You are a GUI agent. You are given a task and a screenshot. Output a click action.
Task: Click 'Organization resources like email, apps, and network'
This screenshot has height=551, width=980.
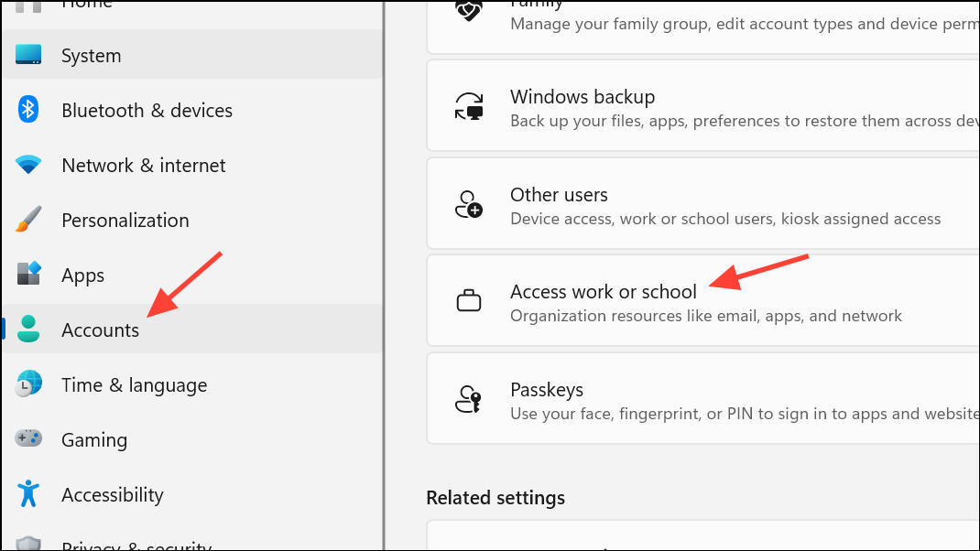[x=705, y=316]
